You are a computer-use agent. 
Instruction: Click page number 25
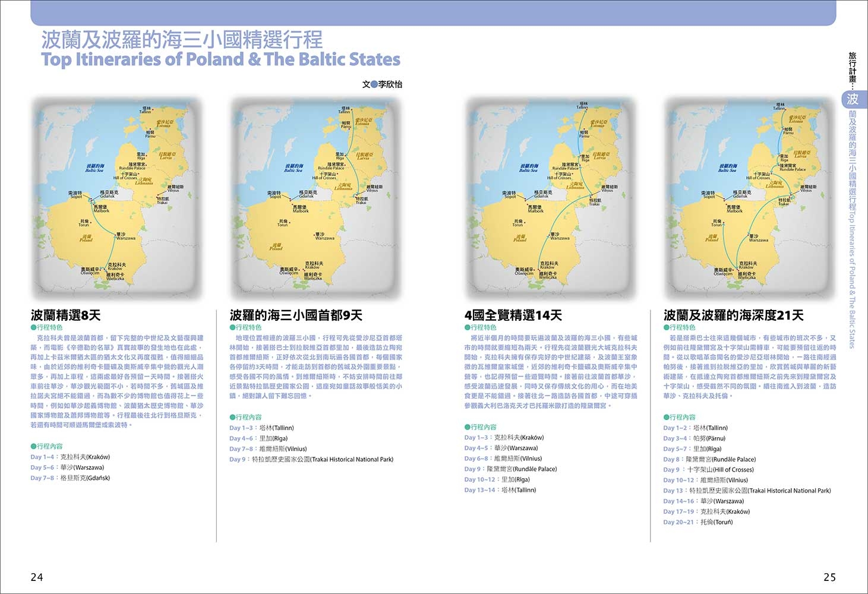coord(829,577)
